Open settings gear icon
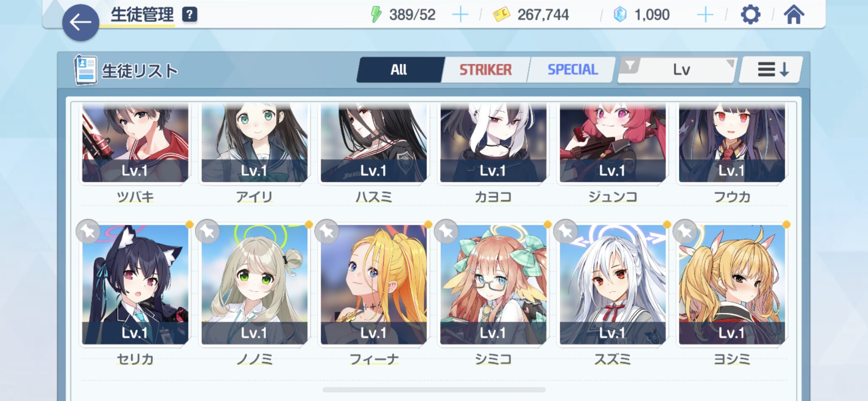Screen dimensions: 868x401 point(750,15)
